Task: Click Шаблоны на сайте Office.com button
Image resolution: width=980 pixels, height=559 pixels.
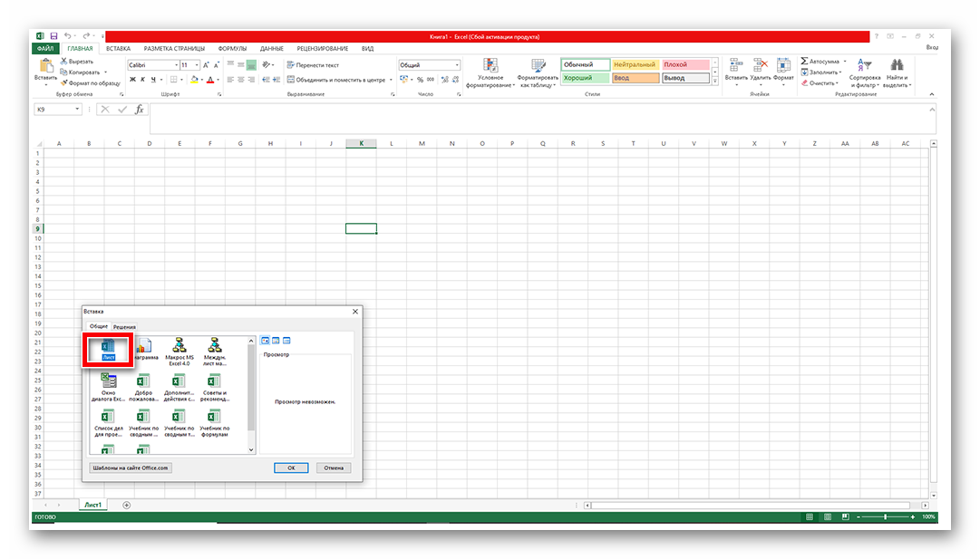Action: [x=130, y=467]
